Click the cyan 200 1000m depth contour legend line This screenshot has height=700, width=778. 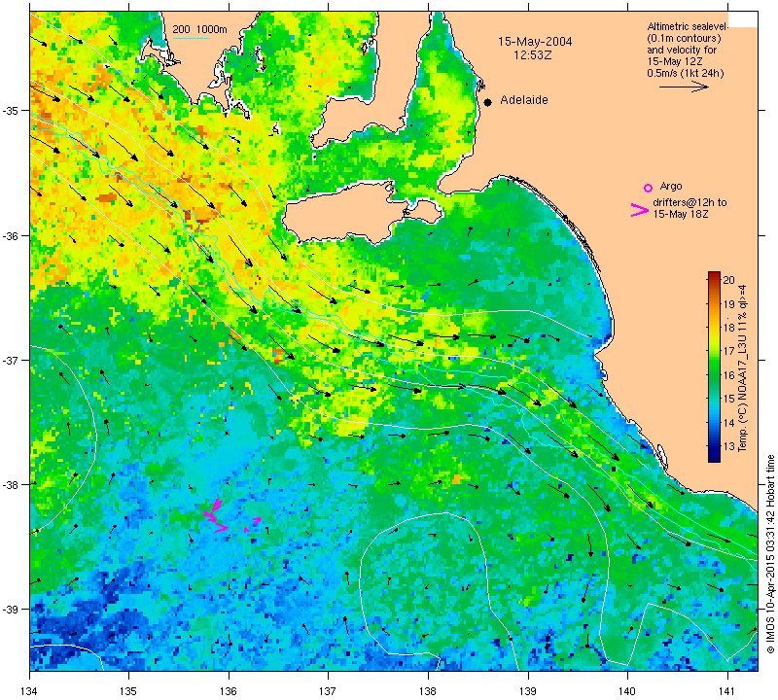coord(191,38)
